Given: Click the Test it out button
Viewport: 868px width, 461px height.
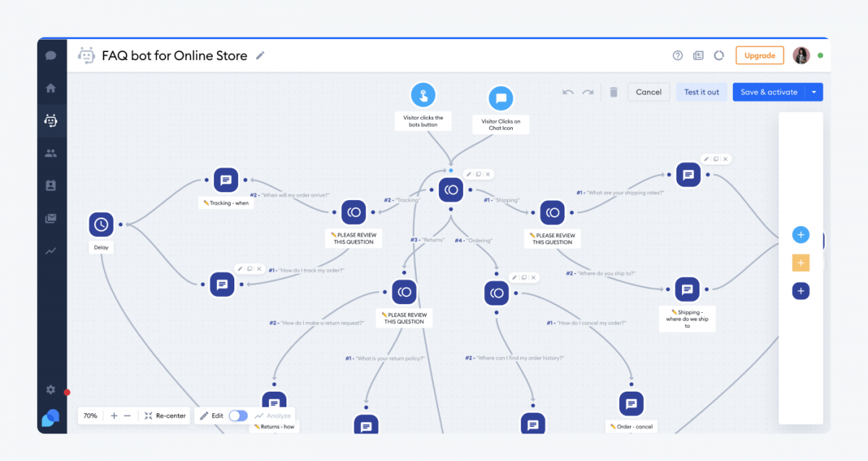Looking at the screenshot, I should pyautogui.click(x=701, y=92).
